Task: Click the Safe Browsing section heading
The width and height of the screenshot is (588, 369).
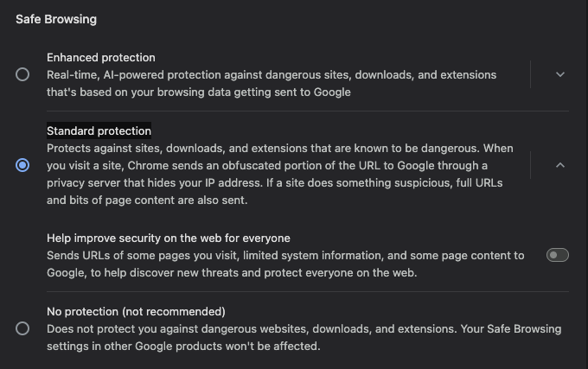Action: coord(56,19)
